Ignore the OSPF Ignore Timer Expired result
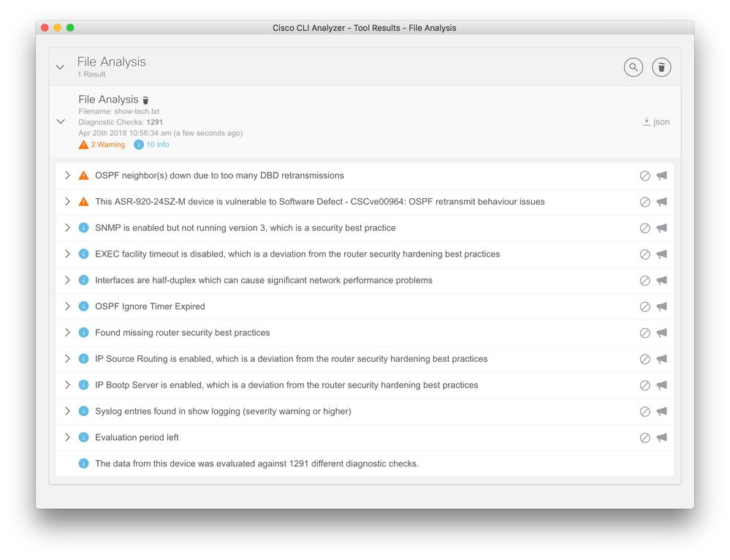This screenshot has height=560, width=730. (x=645, y=306)
